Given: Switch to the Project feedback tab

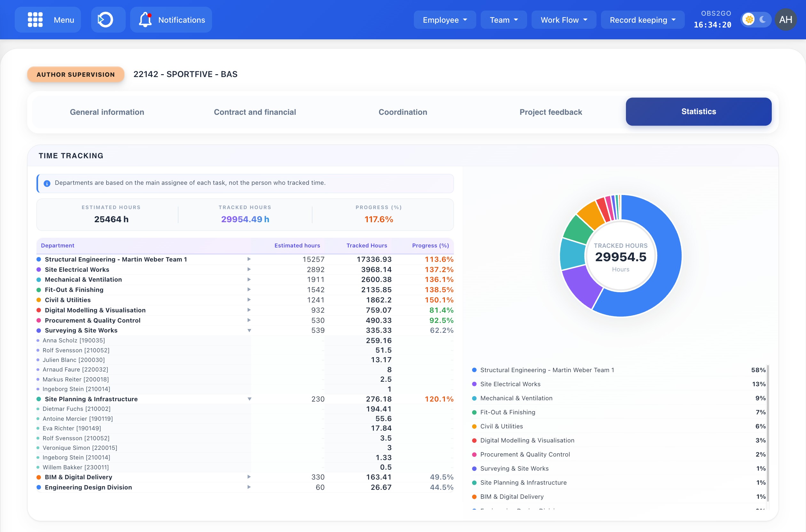Looking at the screenshot, I should click(550, 112).
